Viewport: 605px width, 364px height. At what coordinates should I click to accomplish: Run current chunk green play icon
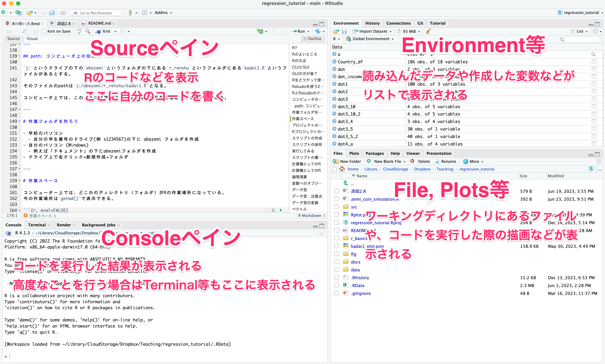281,210
